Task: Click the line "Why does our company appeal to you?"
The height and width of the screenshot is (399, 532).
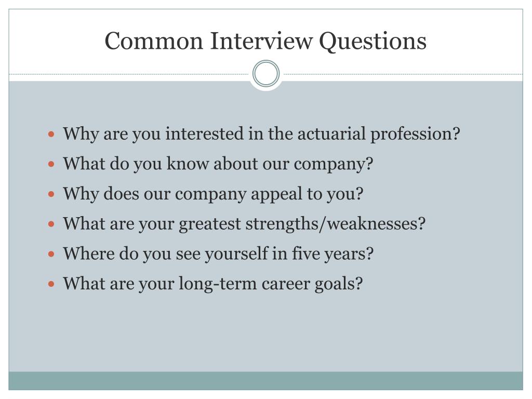Action: click(x=213, y=194)
